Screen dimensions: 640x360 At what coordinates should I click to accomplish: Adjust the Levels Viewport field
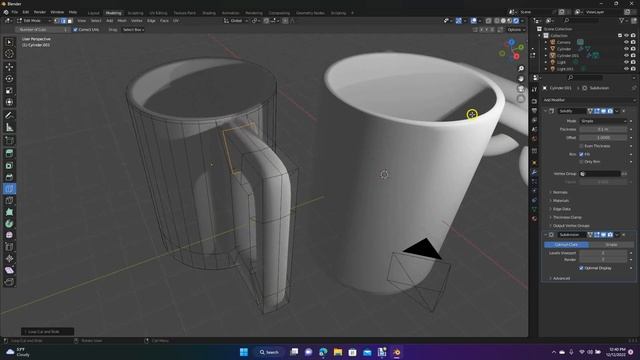[x=603, y=253]
